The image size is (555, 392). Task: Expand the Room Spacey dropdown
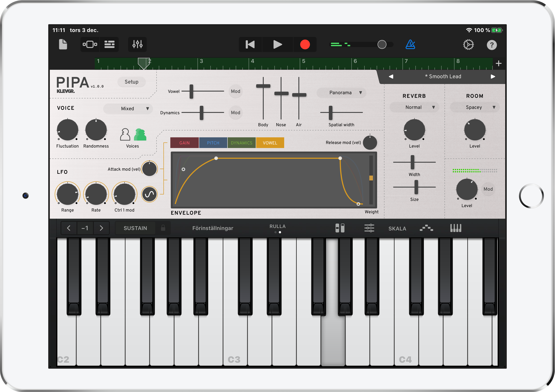[x=475, y=107]
